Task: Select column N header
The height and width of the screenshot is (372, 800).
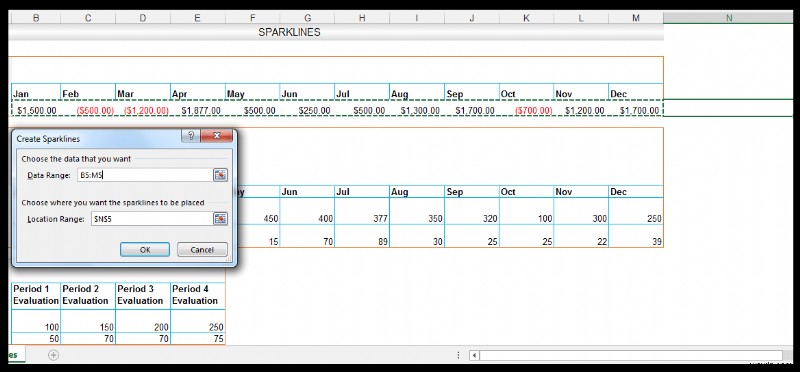Action: (x=729, y=18)
